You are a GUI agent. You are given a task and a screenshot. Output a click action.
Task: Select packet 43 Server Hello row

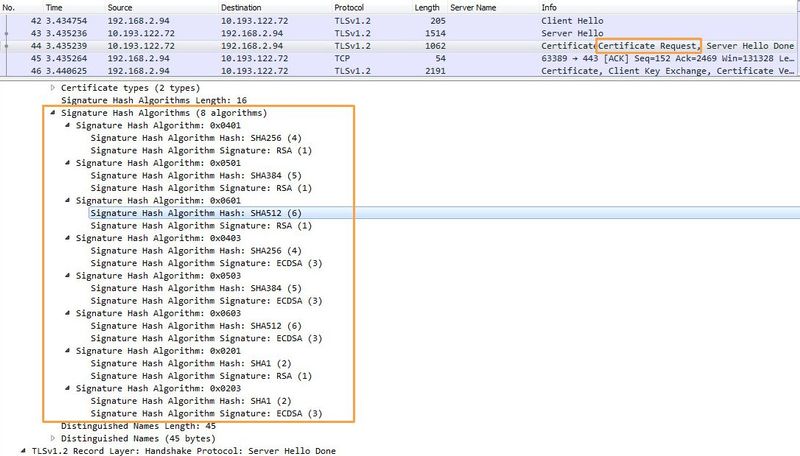(x=400, y=33)
